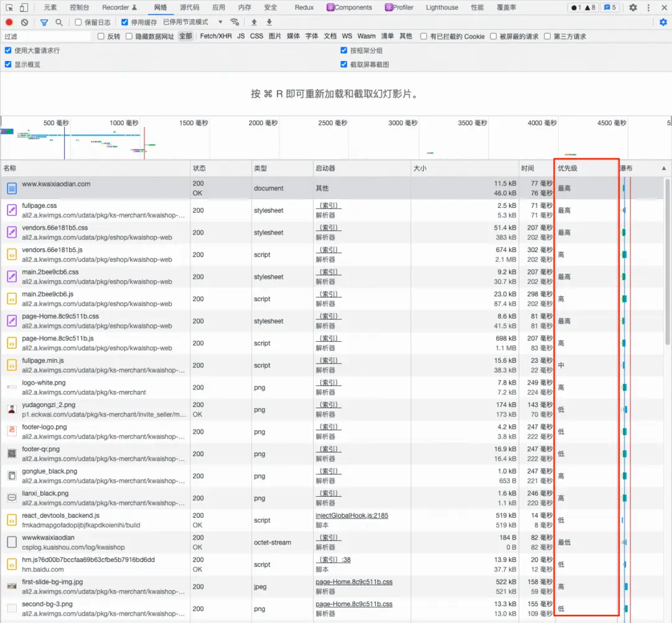Check the 第三方请求 checkbox
672x623 pixels.
tap(548, 37)
